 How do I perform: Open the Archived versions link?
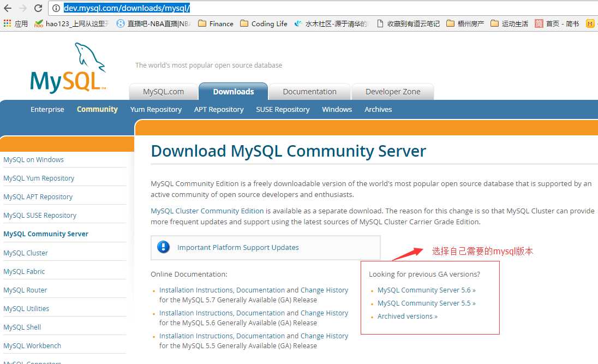point(408,317)
